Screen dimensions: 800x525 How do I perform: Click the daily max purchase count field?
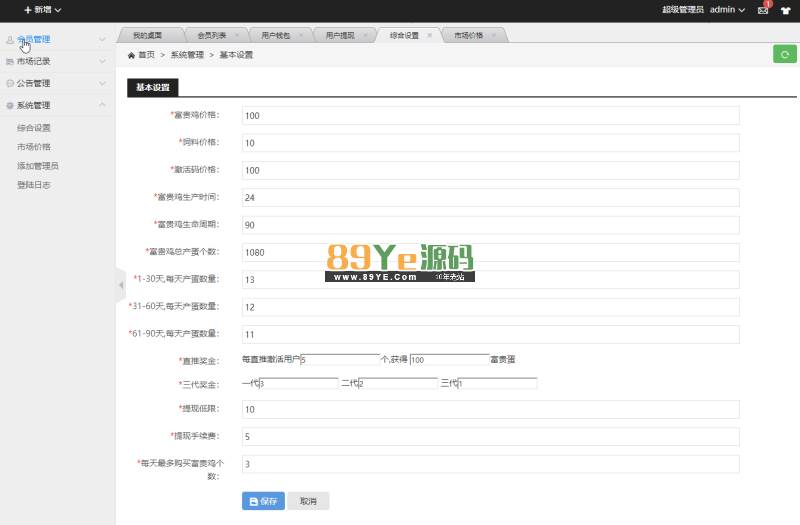[490, 464]
